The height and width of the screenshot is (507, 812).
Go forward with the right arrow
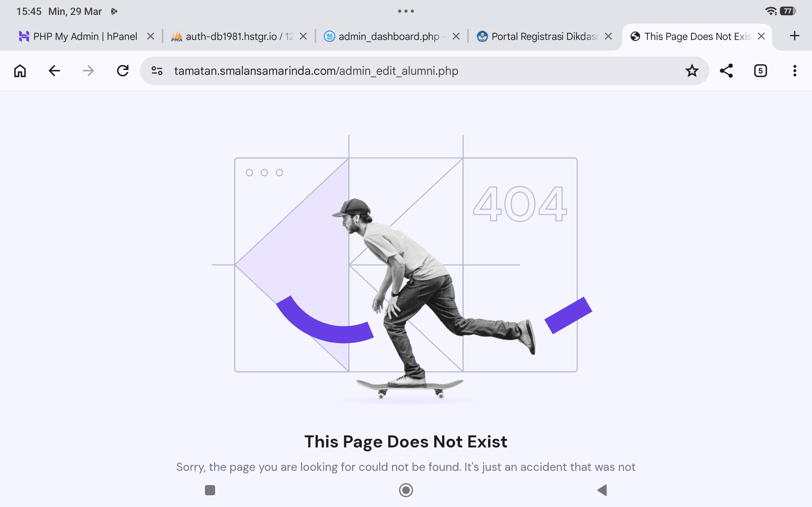(x=88, y=71)
